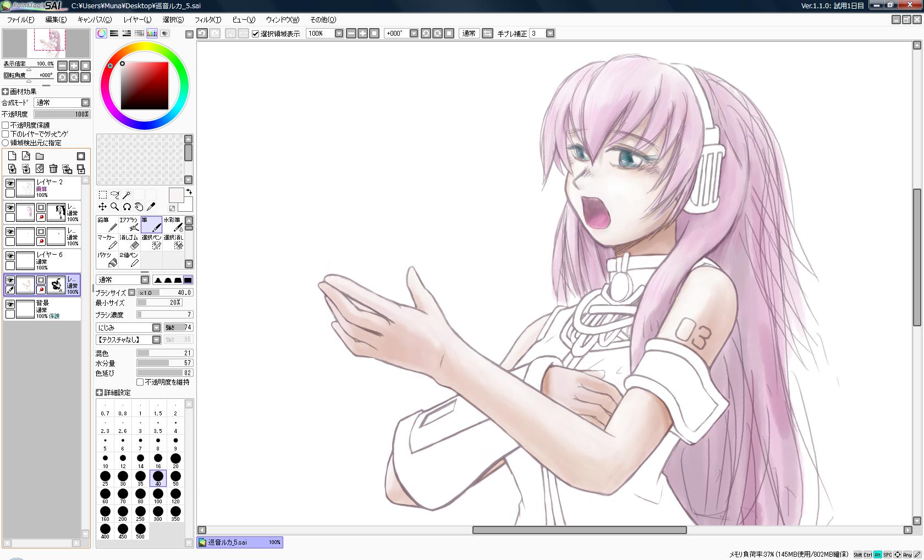Click the 通常 blend button in the toolbar
The width and height of the screenshot is (924, 560).
click(469, 34)
